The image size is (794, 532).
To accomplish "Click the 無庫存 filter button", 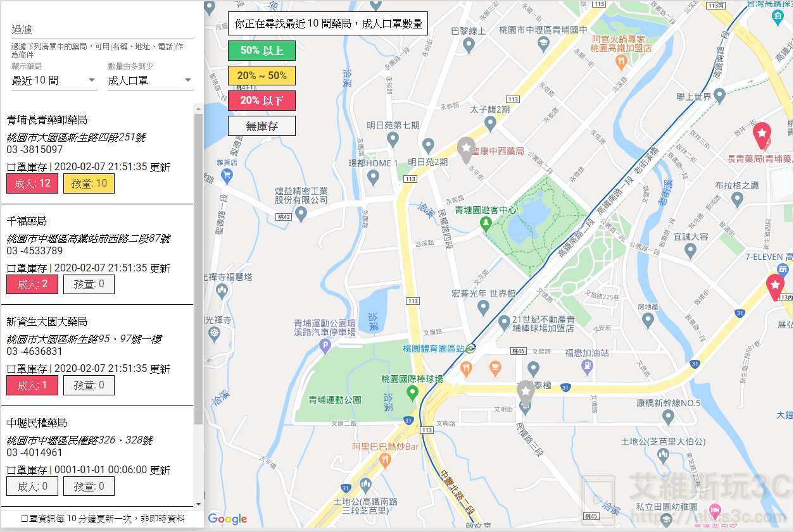I will pos(262,125).
